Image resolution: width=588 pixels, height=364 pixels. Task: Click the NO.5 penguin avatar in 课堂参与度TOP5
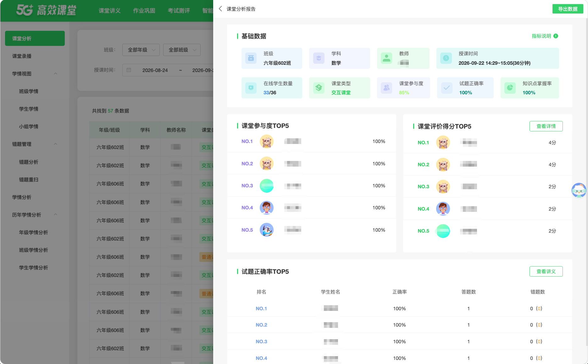[x=267, y=230]
